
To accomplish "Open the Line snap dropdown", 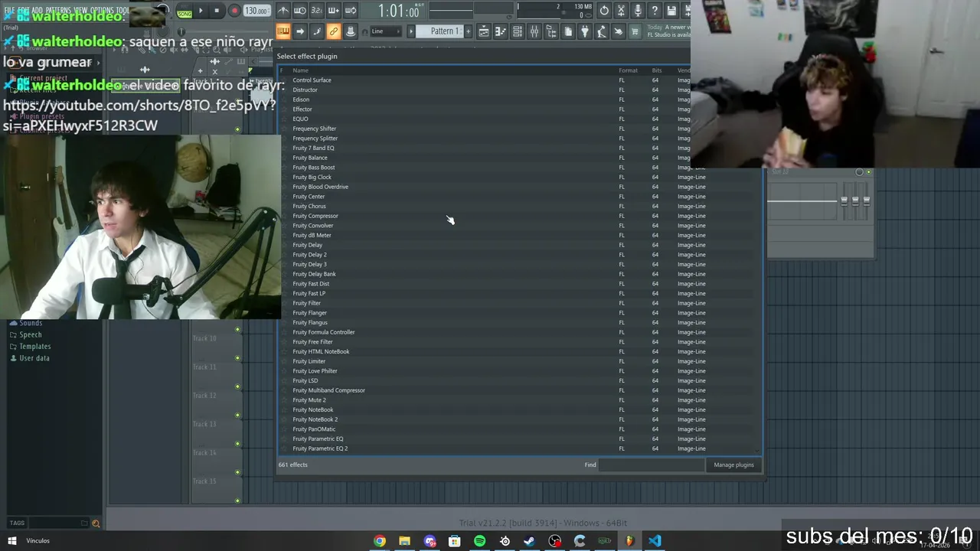I will [386, 31].
